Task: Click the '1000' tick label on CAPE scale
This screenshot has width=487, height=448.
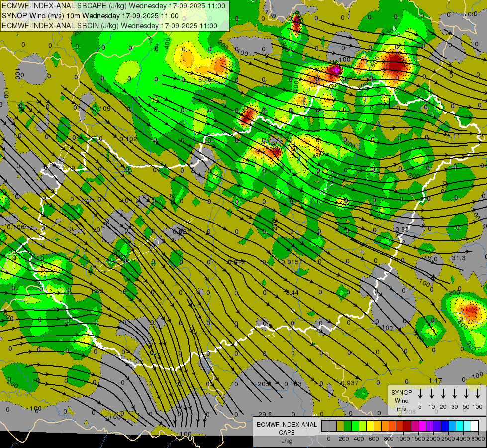Action: pos(403,439)
